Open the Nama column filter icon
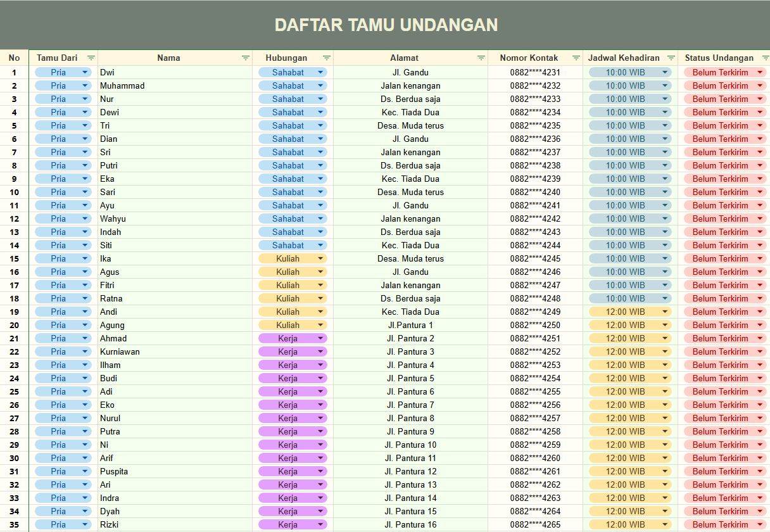The image size is (770, 532). 246,58
